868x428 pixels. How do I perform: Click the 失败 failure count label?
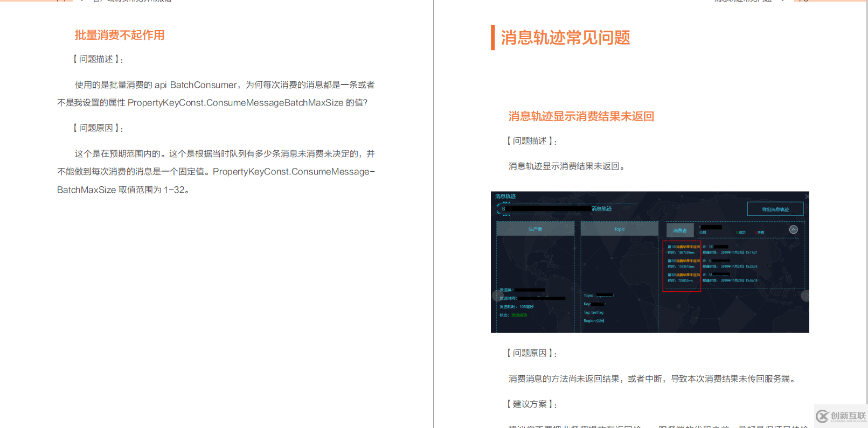(761, 233)
